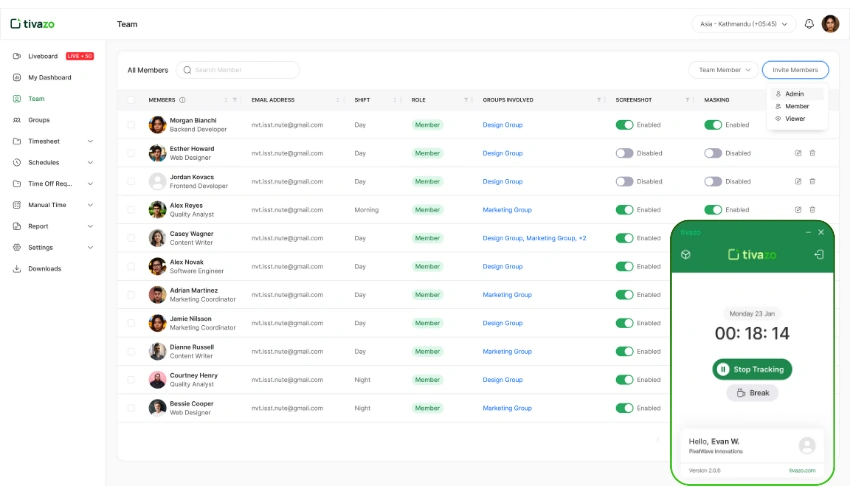Focus the Search Member field

pos(238,70)
